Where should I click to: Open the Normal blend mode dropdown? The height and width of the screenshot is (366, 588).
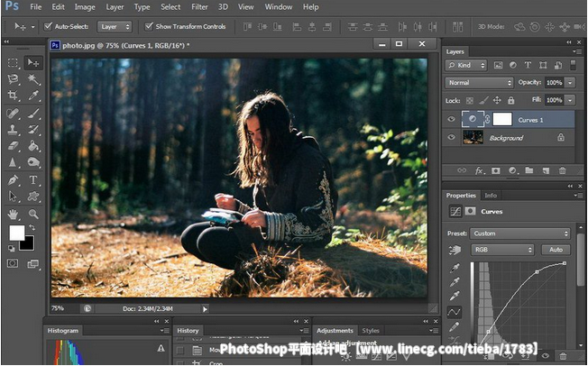coord(479,83)
